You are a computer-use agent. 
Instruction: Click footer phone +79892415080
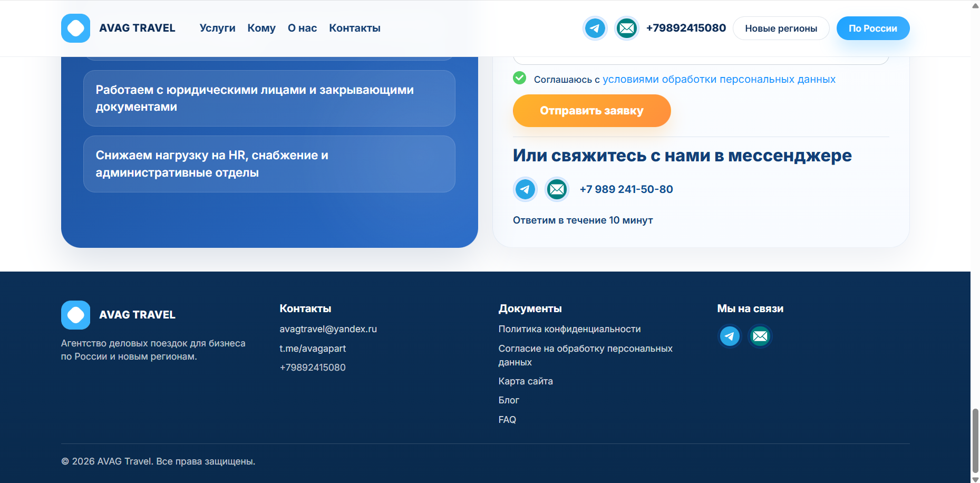(x=313, y=368)
